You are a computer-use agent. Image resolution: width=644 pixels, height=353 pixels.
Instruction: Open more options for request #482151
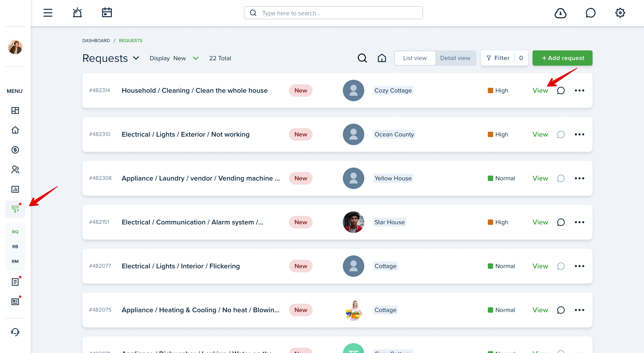(x=579, y=222)
